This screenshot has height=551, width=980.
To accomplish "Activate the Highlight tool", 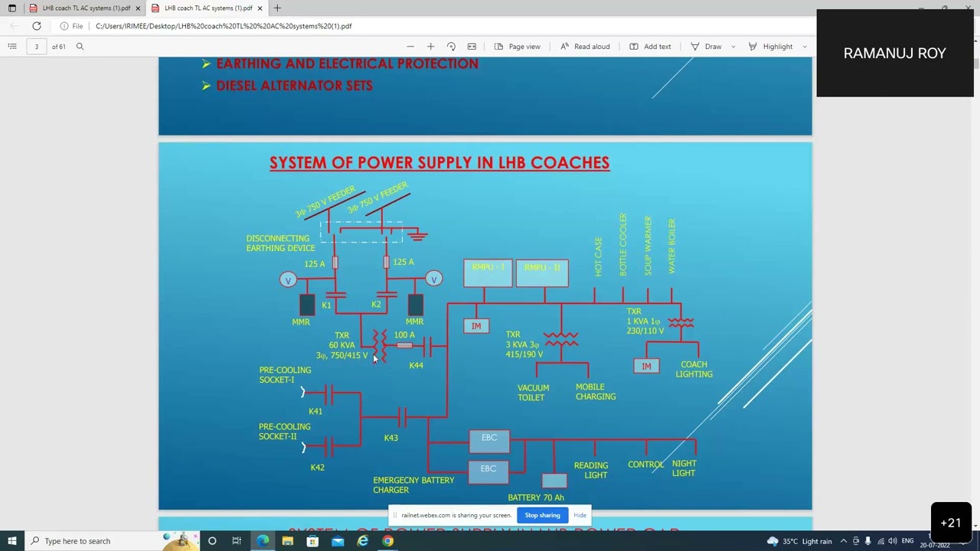I will (770, 47).
